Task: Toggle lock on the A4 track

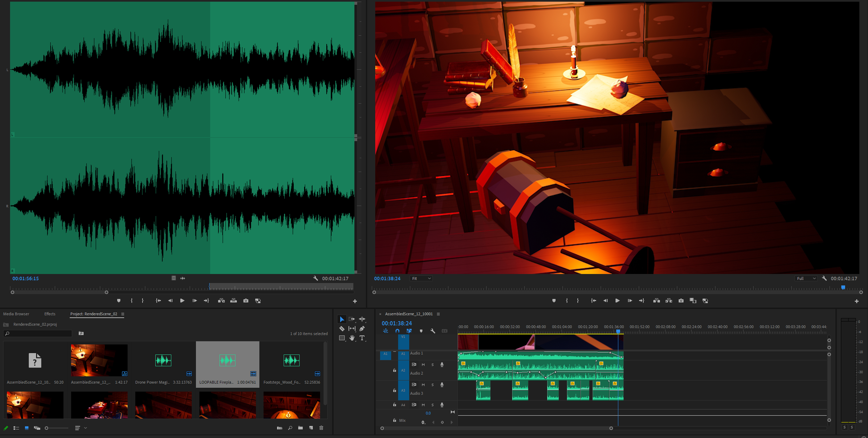Action: 394,405
